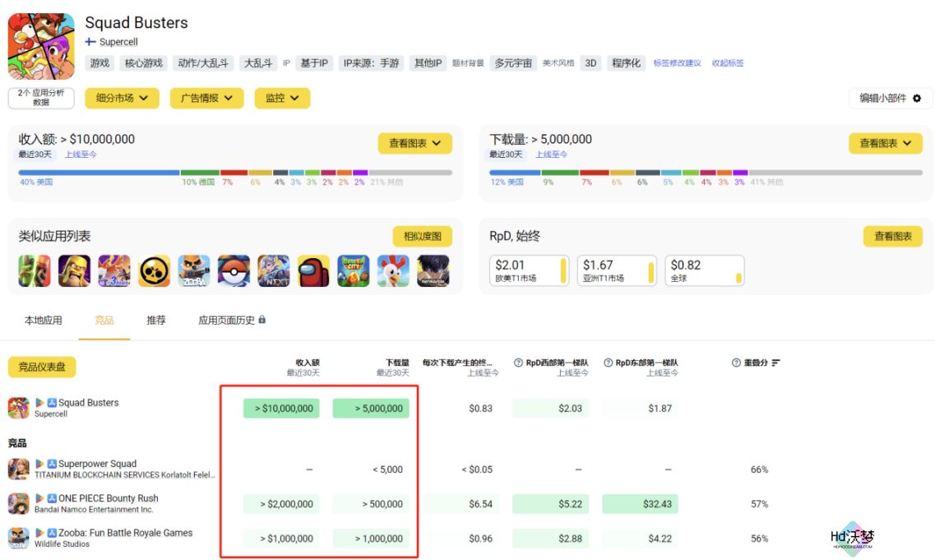The image size is (935, 560).
Task: Click Google Play icon beside Zooba row
Action: [40, 533]
